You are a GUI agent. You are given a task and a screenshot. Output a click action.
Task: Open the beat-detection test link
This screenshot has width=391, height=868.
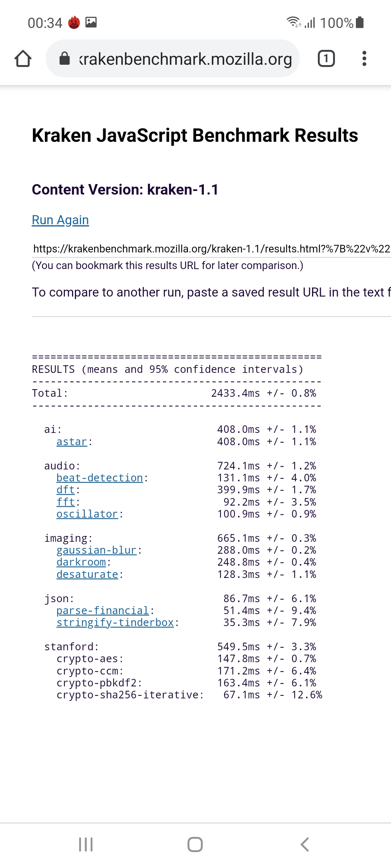pos(100,478)
